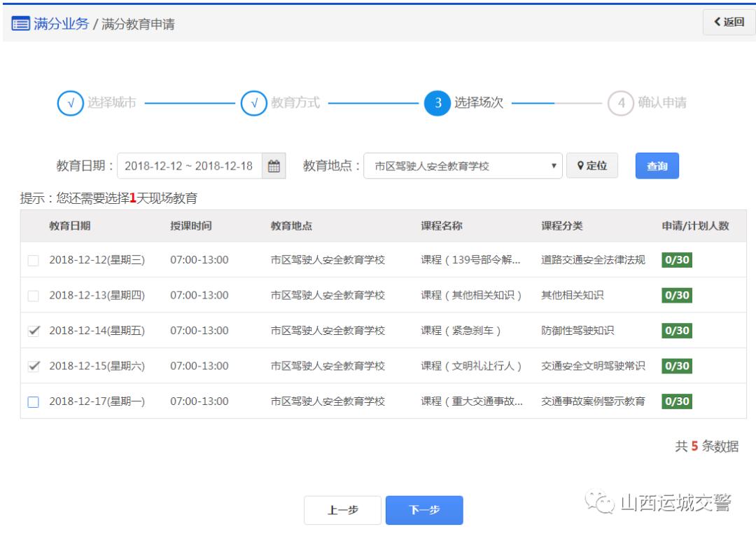Open the 教育地点 location dropdown

[x=463, y=166]
